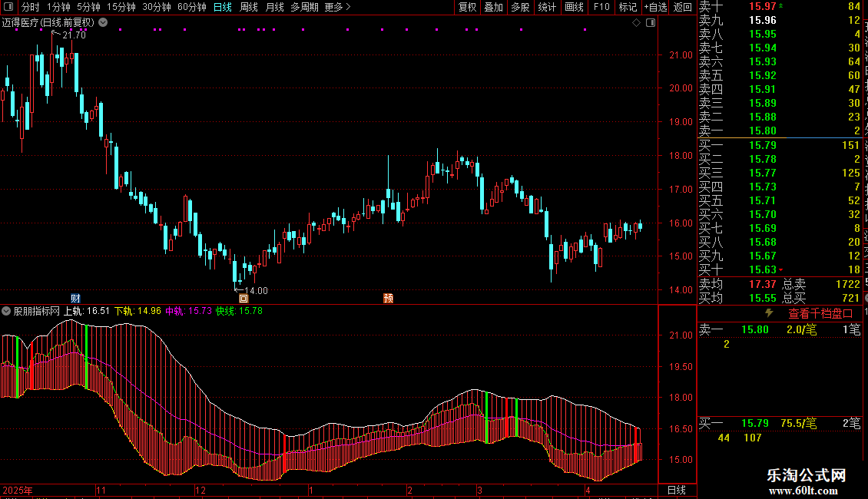This screenshot has width=868, height=499.
Task: Open 多股 multi-stock view
Action: (520, 7)
